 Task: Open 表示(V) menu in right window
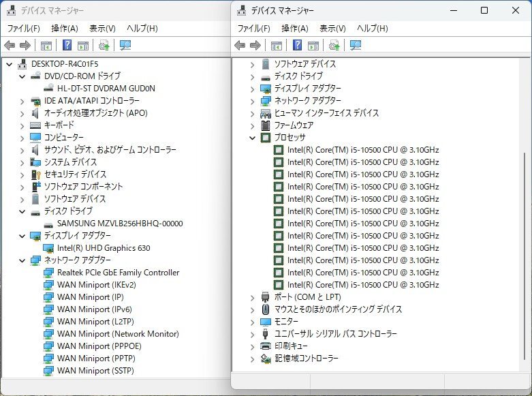[x=332, y=29]
